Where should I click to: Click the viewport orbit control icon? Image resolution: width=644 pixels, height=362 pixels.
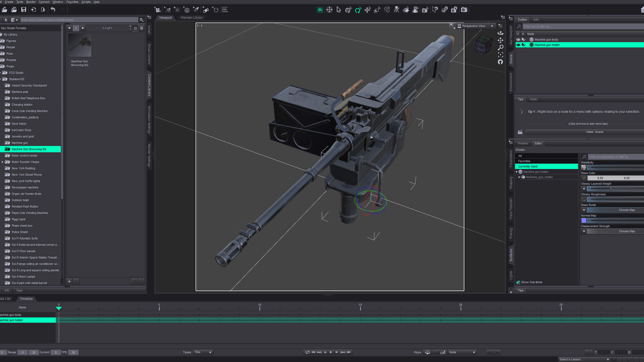(x=500, y=33)
